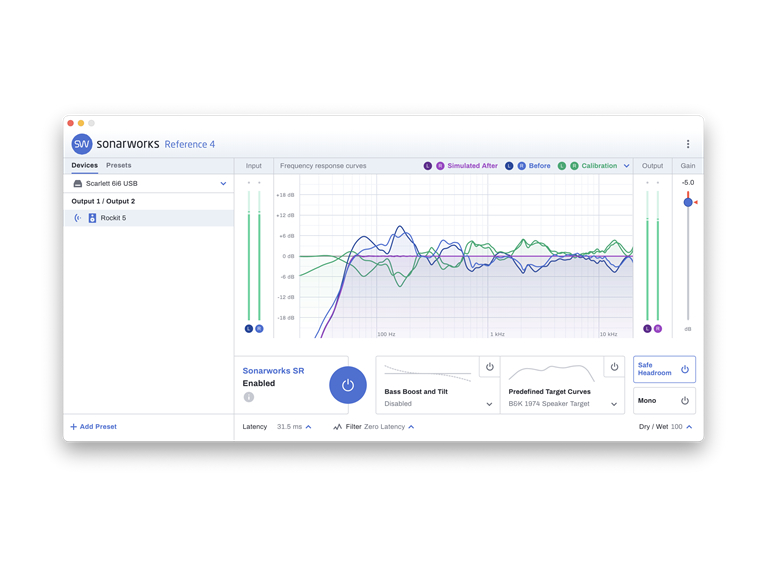Click the Rockit 5 speaker icon
Image resolution: width=768 pixels, height=576 pixels.
[x=92, y=218]
